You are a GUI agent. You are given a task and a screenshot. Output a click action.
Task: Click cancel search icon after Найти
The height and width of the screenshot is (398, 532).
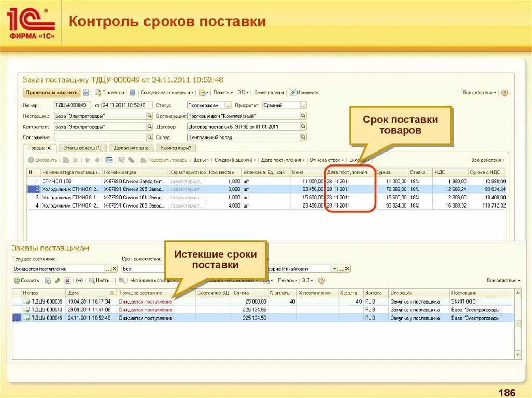pos(122,280)
